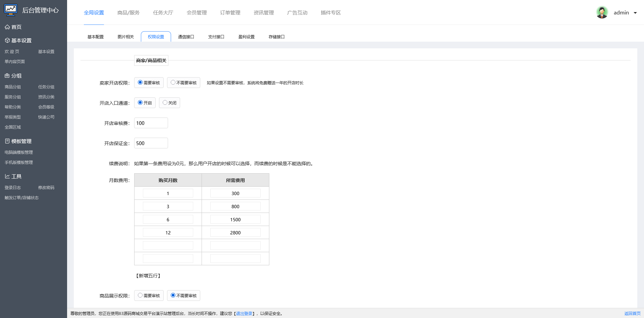Click the cube icon beside 基本设置
Image resolution: width=644 pixels, height=318 pixels.
coord(7,40)
